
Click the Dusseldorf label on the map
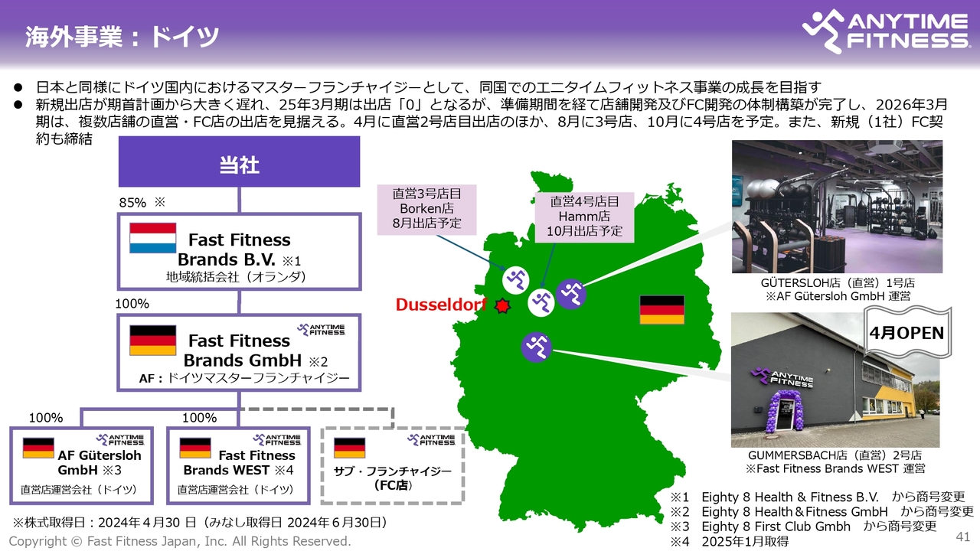(441, 305)
